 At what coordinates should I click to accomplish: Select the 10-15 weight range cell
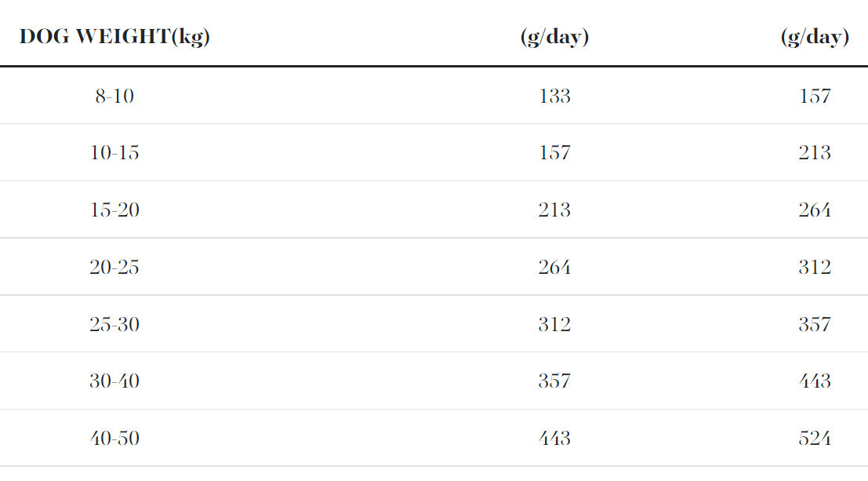[114, 152]
